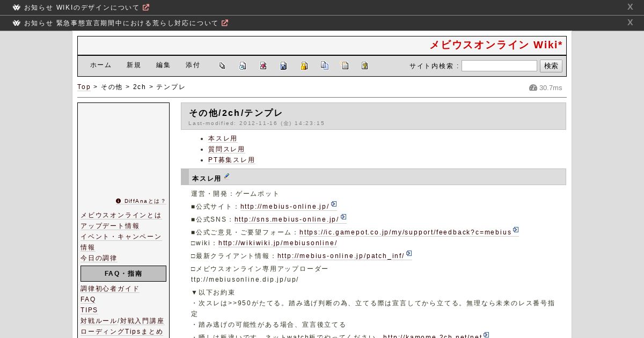Go to the Top breadcrumb link
Screen dimensions: 644x338
tap(84, 87)
